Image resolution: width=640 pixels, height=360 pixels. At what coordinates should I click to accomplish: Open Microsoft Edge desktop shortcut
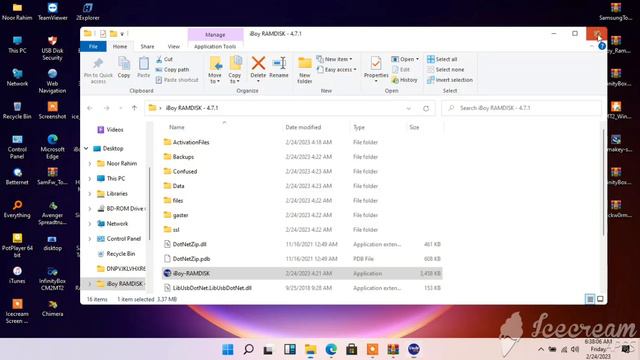(52, 146)
